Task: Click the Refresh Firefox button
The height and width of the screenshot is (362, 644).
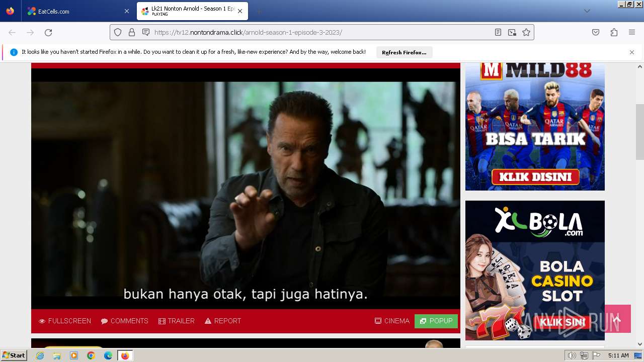Action: 404,52
